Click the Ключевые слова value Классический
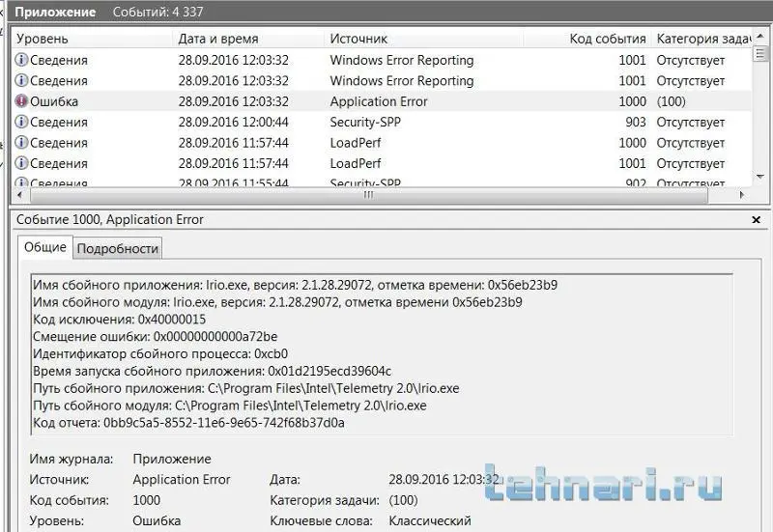Screen dimensions: 773x532 click(x=430, y=520)
